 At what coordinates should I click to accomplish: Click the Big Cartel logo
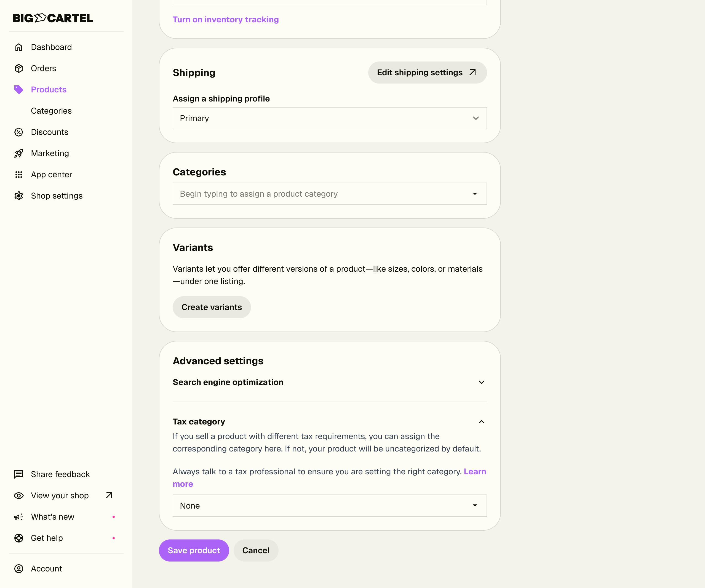point(53,18)
